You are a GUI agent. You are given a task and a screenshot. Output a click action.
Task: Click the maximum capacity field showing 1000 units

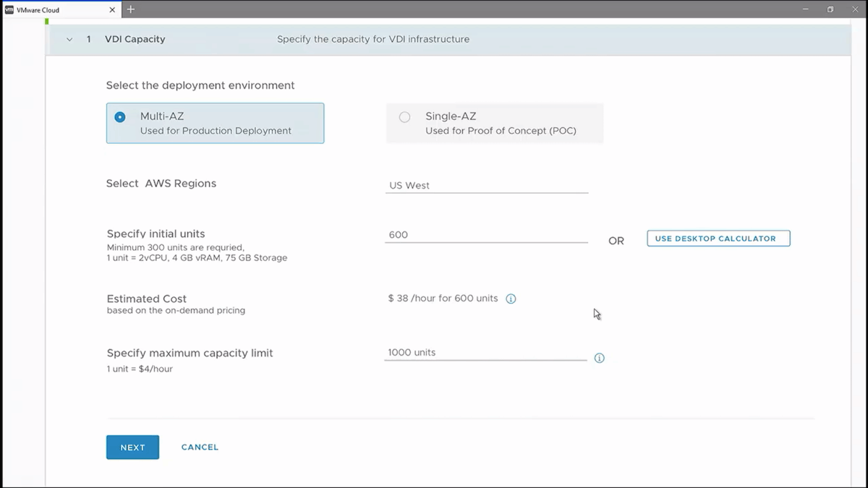coord(485,353)
